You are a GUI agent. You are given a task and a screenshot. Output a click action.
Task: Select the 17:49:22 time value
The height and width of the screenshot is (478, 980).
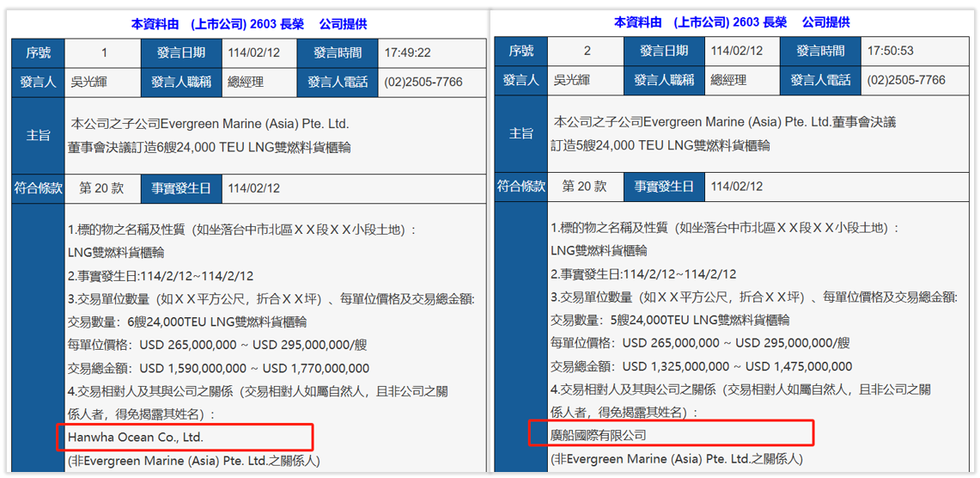point(408,52)
